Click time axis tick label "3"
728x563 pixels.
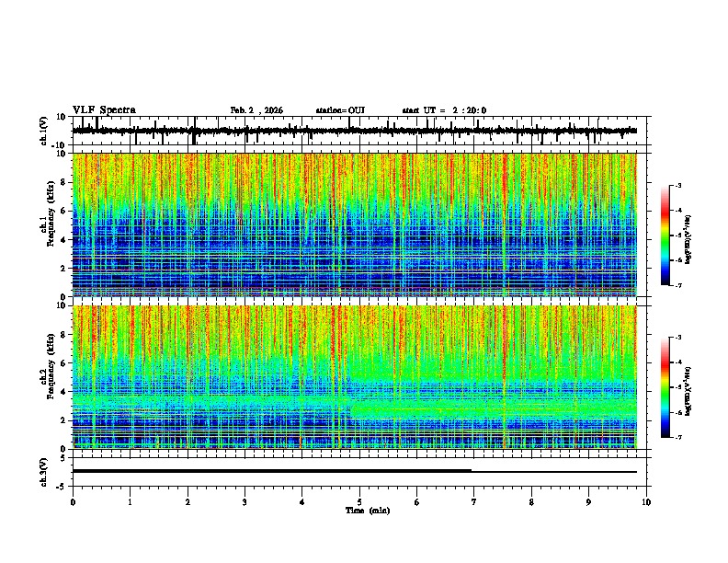pyautogui.click(x=245, y=502)
